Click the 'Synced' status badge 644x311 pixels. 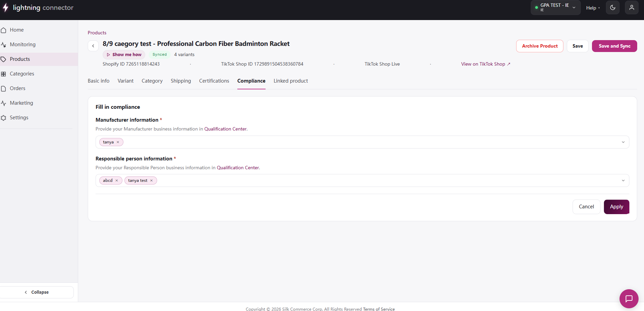click(159, 54)
